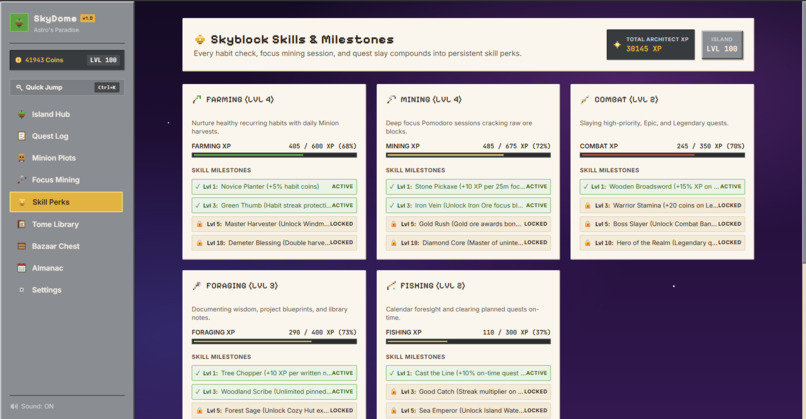Viewport: 806px width, 419px height.
Task: Click the Minion Plots icon
Action: click(22, 158)
